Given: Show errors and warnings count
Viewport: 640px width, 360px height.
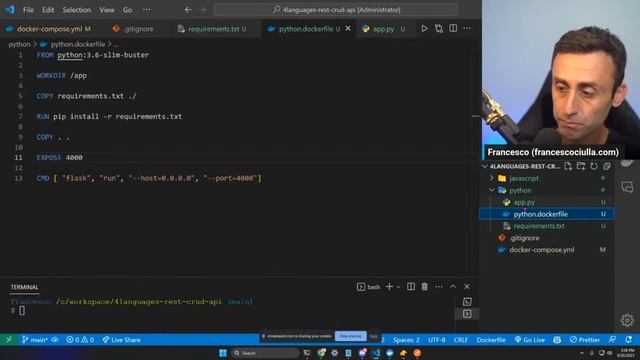Looking at the screenshot, I should point(80,340).
